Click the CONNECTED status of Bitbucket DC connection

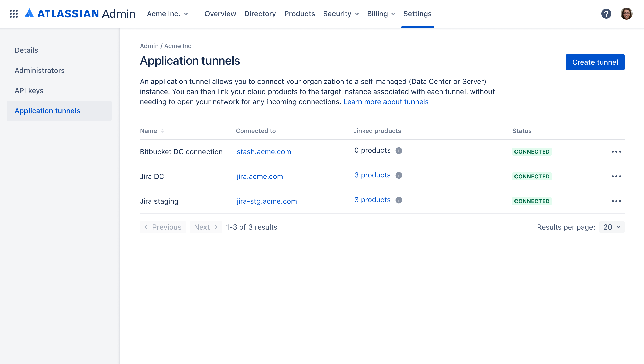coord(532,152)
